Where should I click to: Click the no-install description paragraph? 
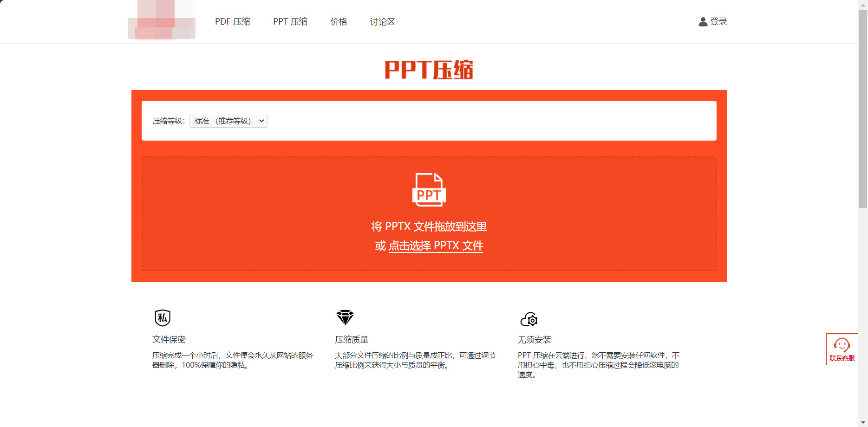click(599, 365)
